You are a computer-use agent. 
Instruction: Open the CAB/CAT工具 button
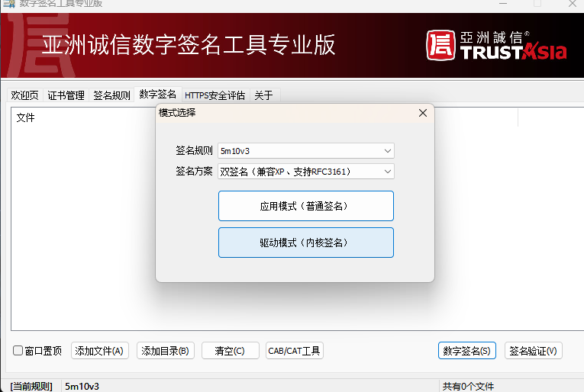click(294, 351)
